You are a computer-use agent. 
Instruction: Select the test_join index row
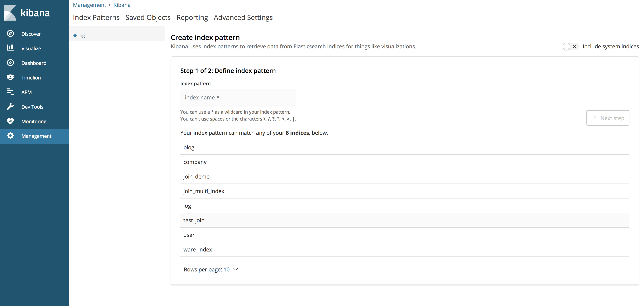(x=405, y=220)
